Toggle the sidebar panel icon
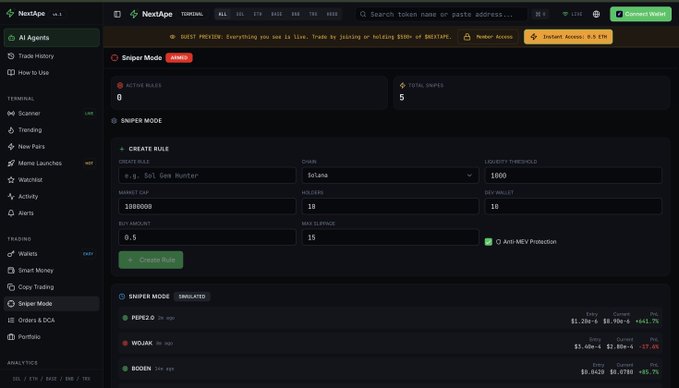 (x=117, y=14)
